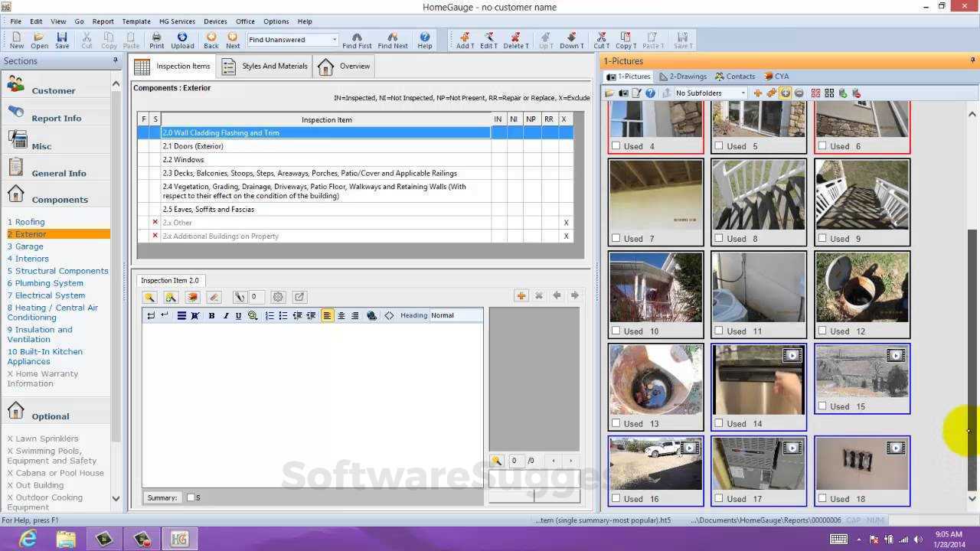Click the Add T template icon
980x551 pixels.
tap(465, 40)
